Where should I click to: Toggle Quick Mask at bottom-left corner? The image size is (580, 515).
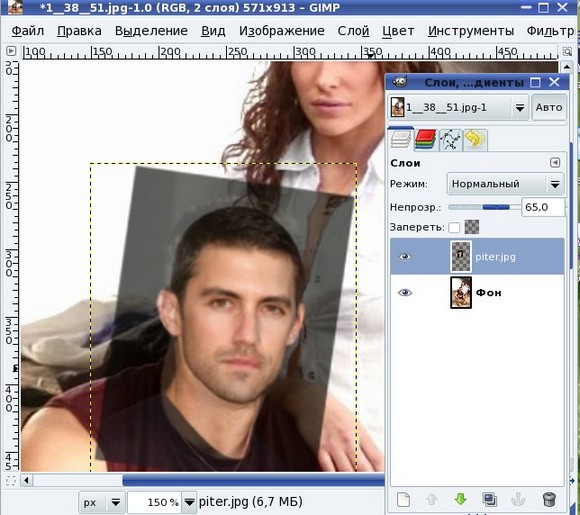point(11,481)
